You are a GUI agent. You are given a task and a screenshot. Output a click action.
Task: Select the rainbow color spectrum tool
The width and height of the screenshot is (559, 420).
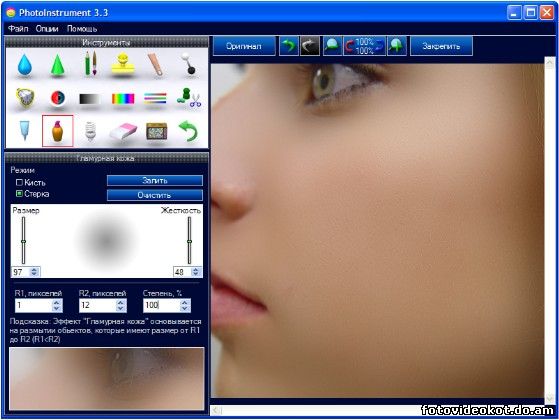(123, 98)
